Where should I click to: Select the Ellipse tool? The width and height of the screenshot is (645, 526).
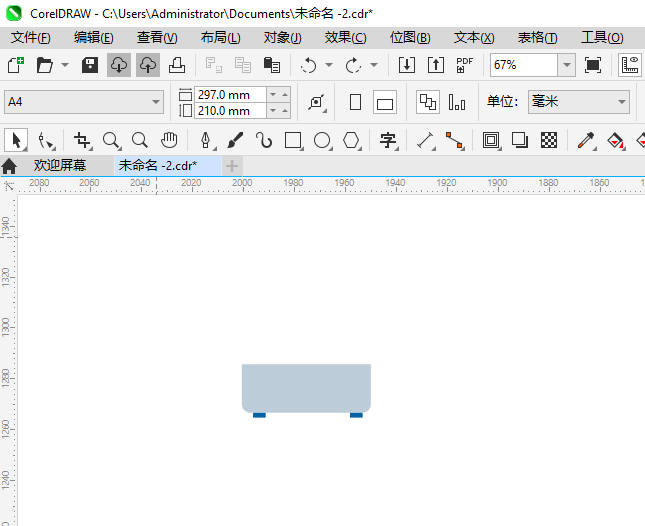click(x=322, y=140)
